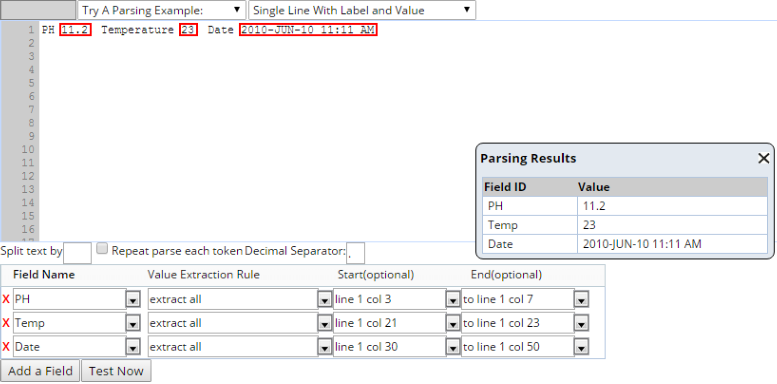
Task: Click the Split text by input box
Action: click(x=77, y=253)
